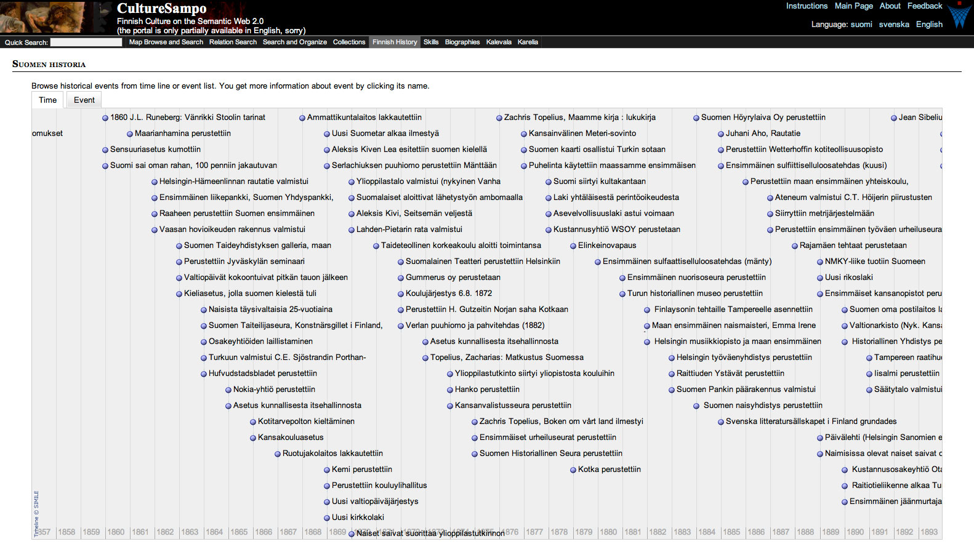Switch to the Event tab
Viewport: 974px width, 560px height.
point(84,100)
